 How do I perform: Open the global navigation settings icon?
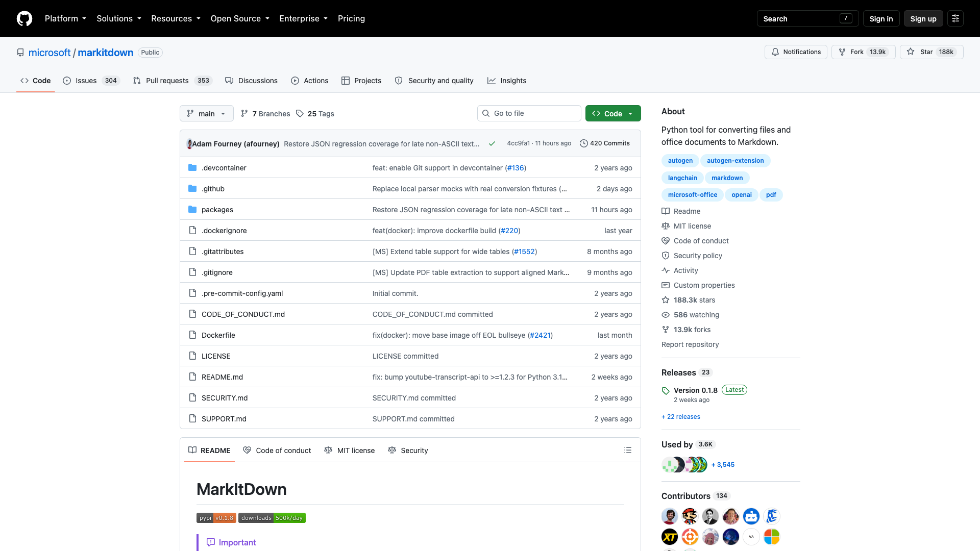click(x=955, y=18)
